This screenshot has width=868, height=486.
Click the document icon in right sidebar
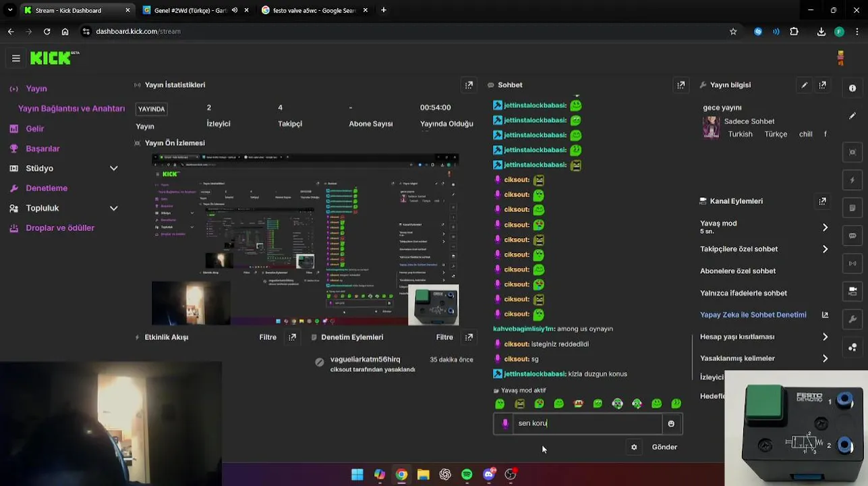(852, 208)
